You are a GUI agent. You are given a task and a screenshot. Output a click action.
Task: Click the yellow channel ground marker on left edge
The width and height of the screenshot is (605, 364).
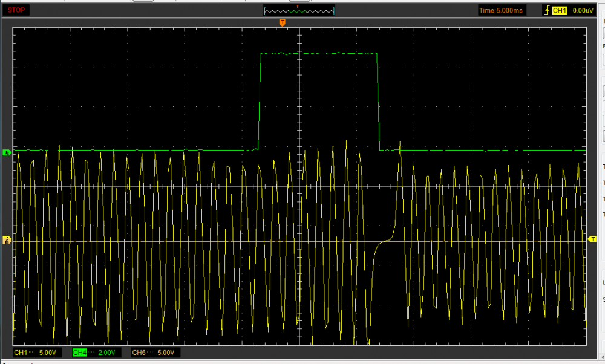7,241
